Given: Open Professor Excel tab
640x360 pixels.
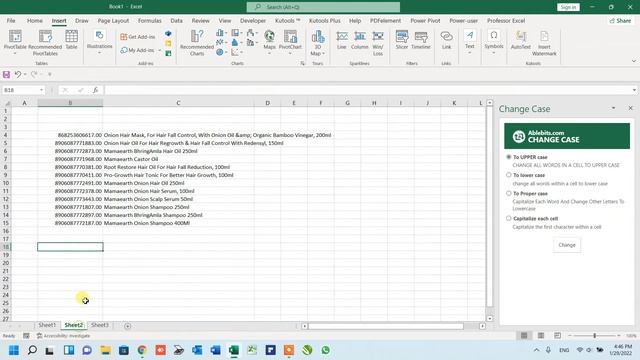Looking at the screenshot, I should point(506,20).
